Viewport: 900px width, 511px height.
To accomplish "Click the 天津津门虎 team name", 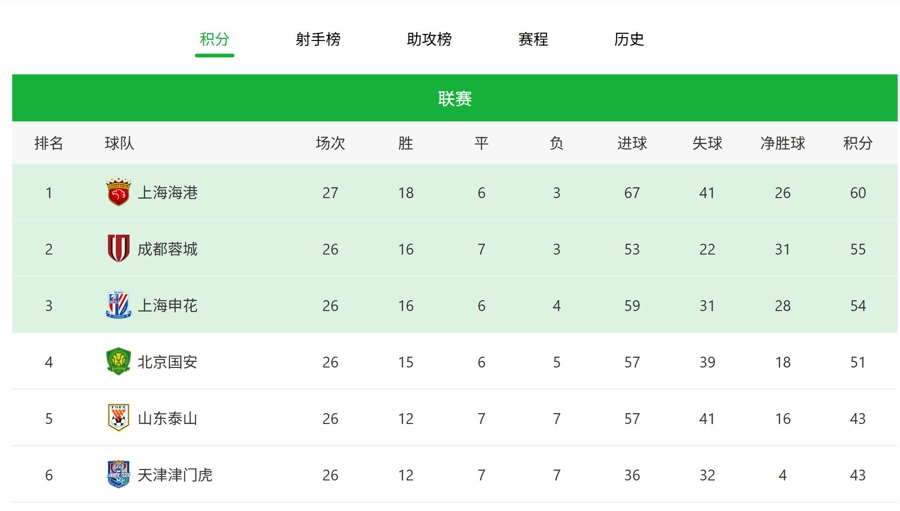I will coord(175,475).
